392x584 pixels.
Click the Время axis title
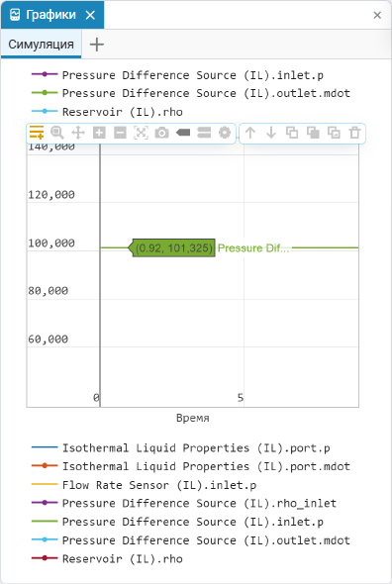[x=193, y=418]
